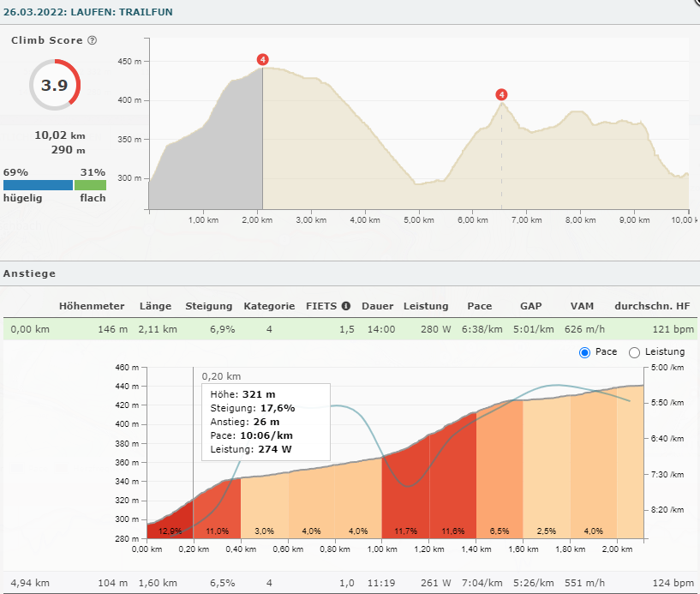Switch chart to Leistung radio option
700x594 pixels.
click(635, 352)
